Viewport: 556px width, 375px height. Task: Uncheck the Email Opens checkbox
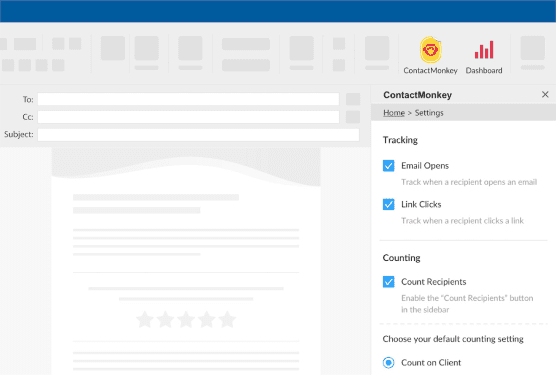tap(389, 166)
